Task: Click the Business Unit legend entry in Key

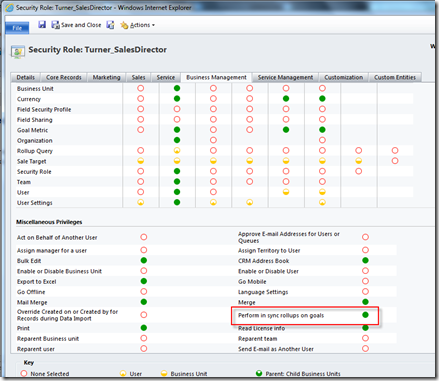Action: click(184, 374)
